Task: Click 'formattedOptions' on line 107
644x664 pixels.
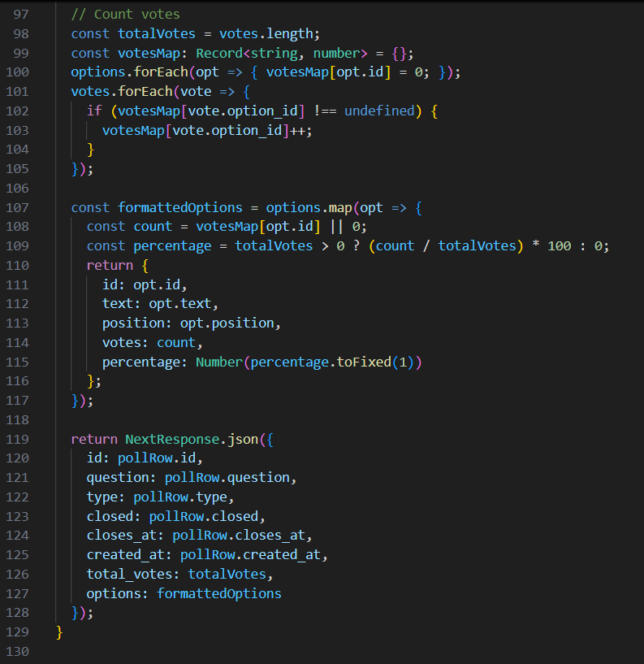Action: [179, 207]
